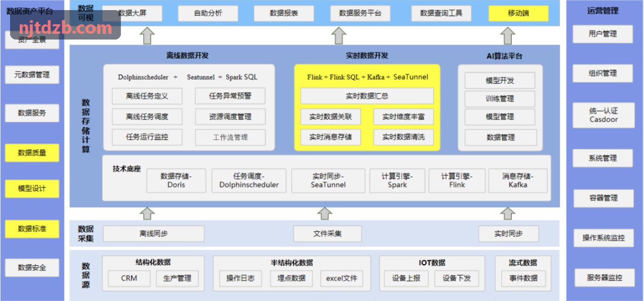Open the 模型开发 box
The image size is (644, 301).
pyautogui.click(x=500, y=80)
